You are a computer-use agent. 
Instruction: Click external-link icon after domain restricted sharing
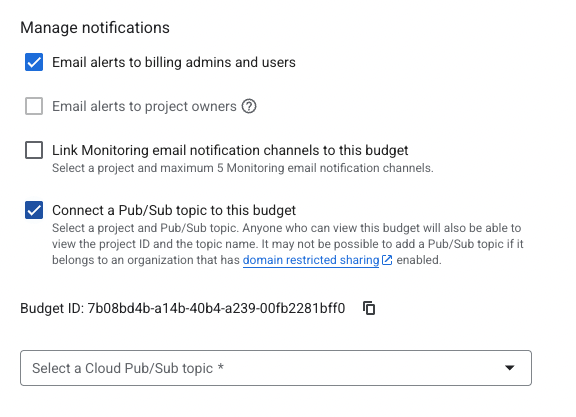point(387,260)
